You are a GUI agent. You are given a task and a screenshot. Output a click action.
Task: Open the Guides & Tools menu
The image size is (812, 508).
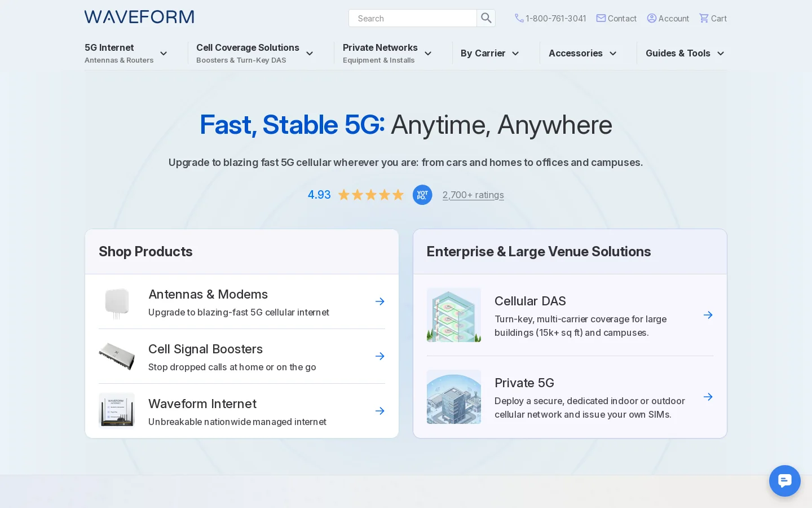coord(678,53)
